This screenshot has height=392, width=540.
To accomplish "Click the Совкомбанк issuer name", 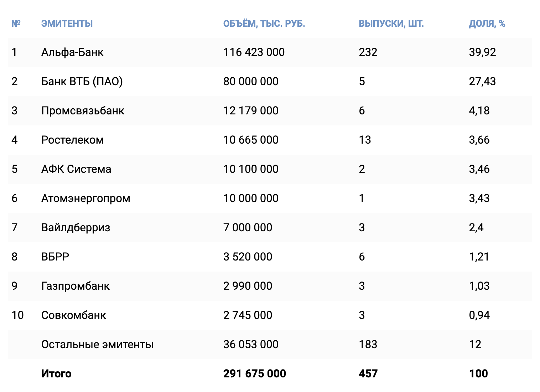I will (74, 315).
